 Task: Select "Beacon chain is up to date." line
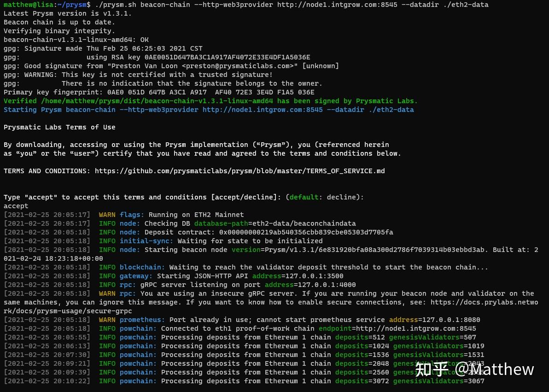pos(59,22)
